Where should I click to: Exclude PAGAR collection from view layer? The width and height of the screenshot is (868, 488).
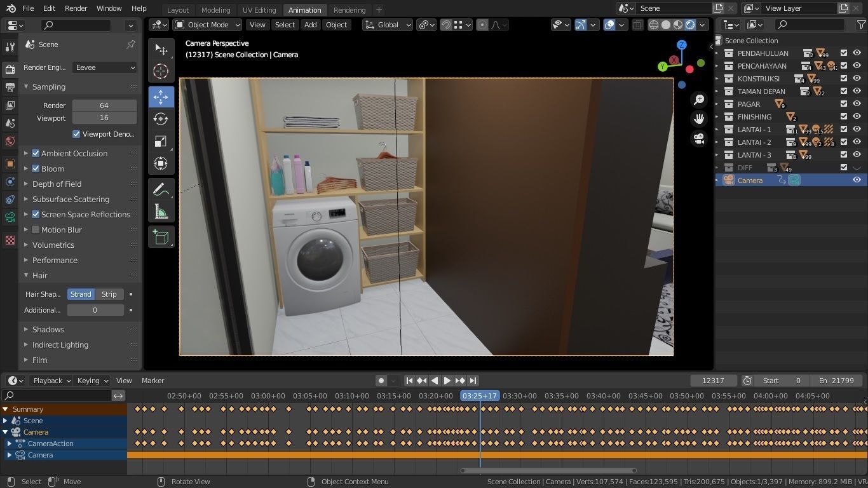(844, 104)
